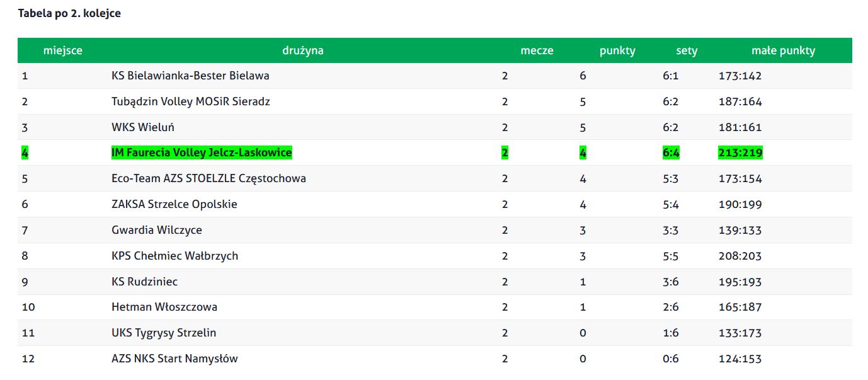Select Eco-Team AZS STOELZLE Częstochowa
The height and width of the screenshot is (380, 868).
point(208,178)
